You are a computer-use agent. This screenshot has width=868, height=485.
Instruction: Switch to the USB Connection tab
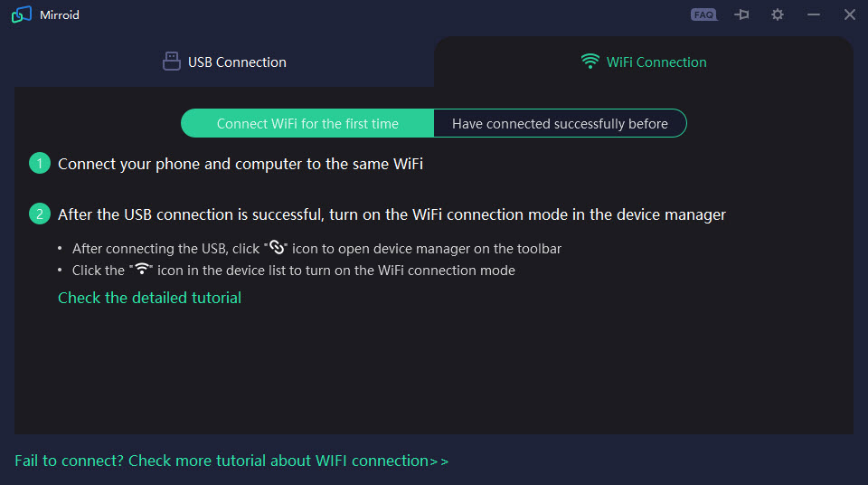(x=224, y=62)
